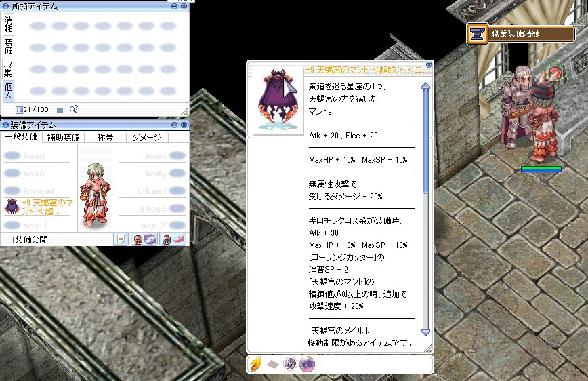Switch to the 称号 tab
This screenshot has height=381, width=588.
pyautogui.click(x=104, y=137)
